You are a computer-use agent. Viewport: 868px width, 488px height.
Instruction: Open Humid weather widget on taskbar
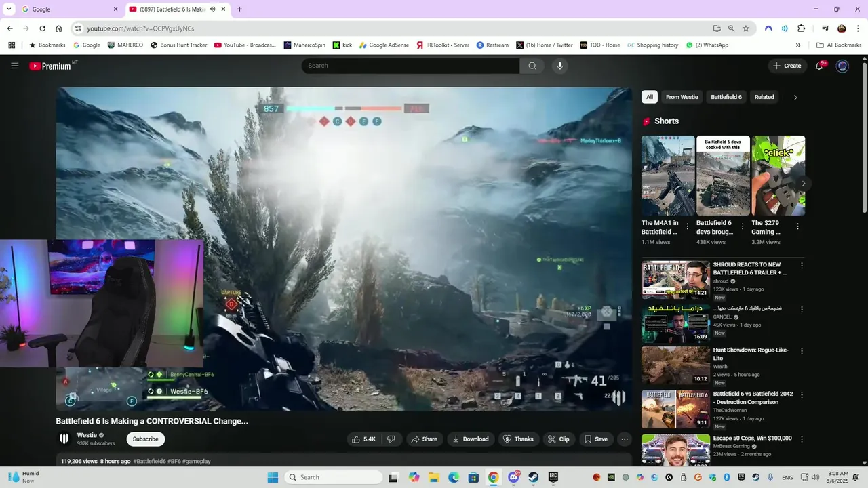(24, 477)
